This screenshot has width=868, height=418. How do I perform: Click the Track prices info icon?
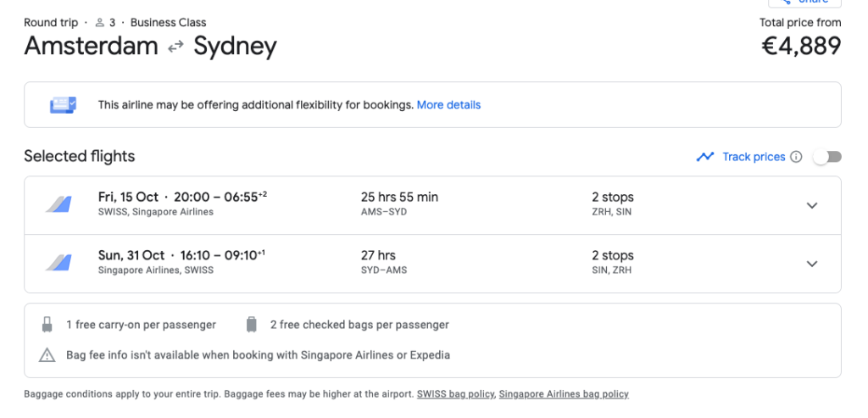796,157
